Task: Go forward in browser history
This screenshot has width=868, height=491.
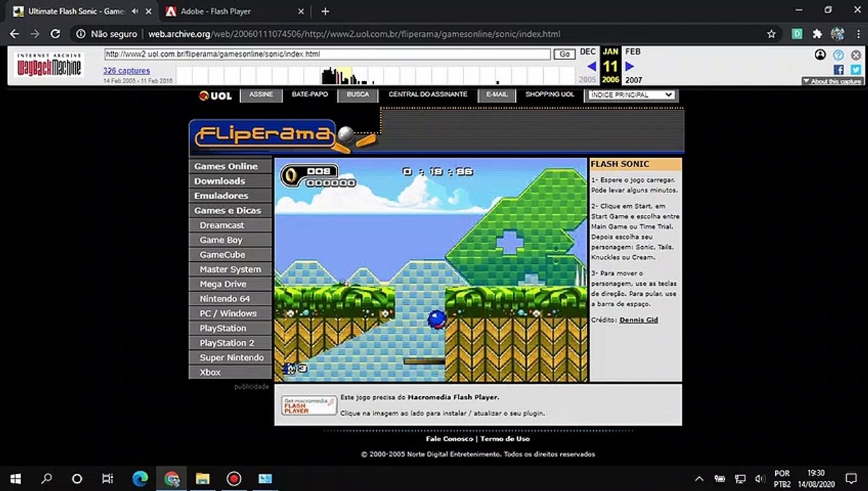Action: [35, 33]
